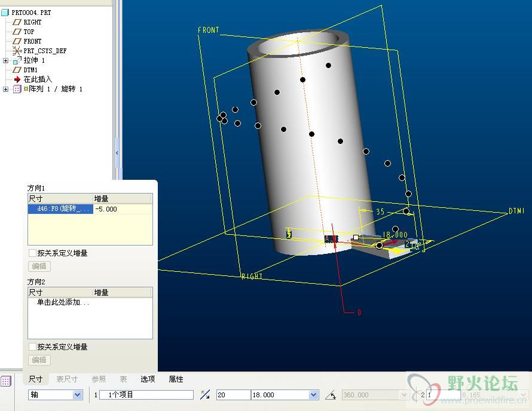Enable 按关系定义增量 checkbox under 方向1
532x411 pixels.
32,253
